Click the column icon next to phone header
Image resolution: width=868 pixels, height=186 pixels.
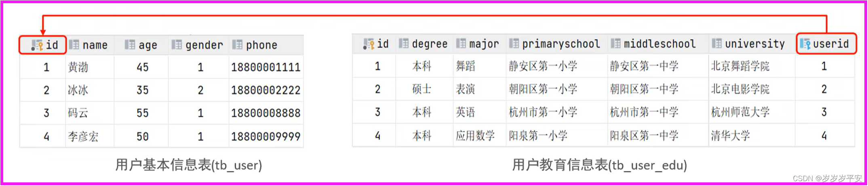pos(237,45)
